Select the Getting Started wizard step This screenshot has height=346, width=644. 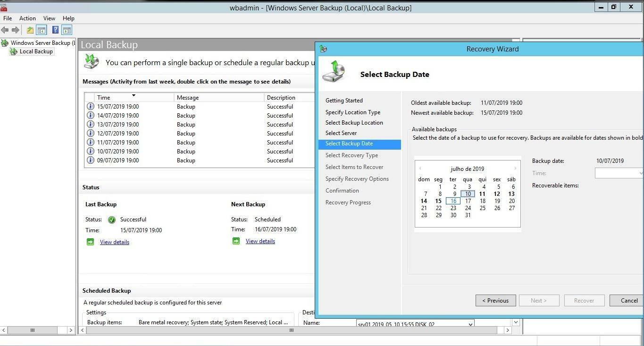[344, 101]
